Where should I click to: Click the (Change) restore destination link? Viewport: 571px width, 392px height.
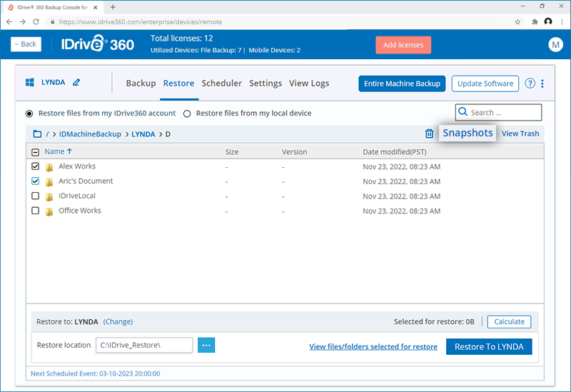118,322
